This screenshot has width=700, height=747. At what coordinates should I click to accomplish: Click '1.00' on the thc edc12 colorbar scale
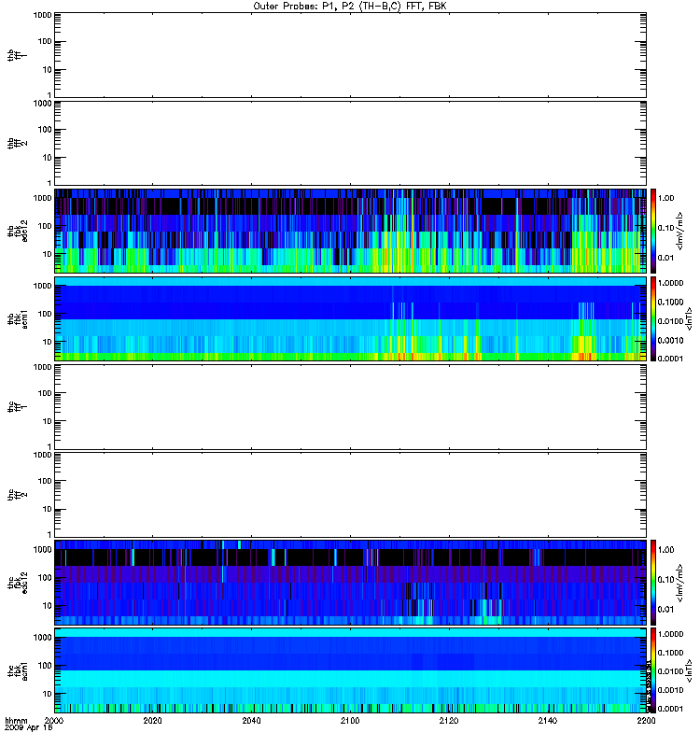point(665,550)
